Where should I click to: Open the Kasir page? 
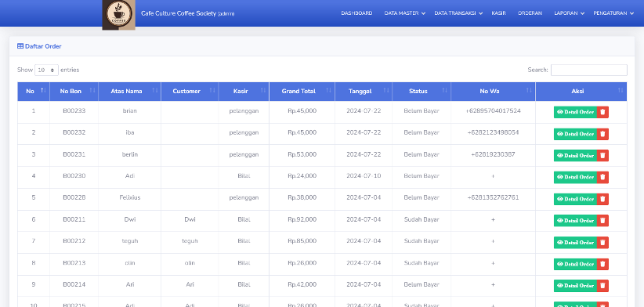[x=498, y=13]
